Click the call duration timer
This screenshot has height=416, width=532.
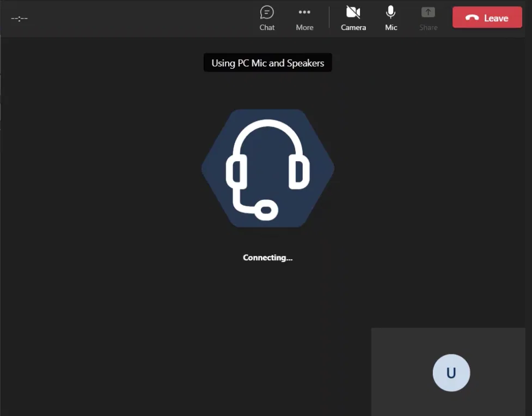pyautogui.click(x=20, y=19)
